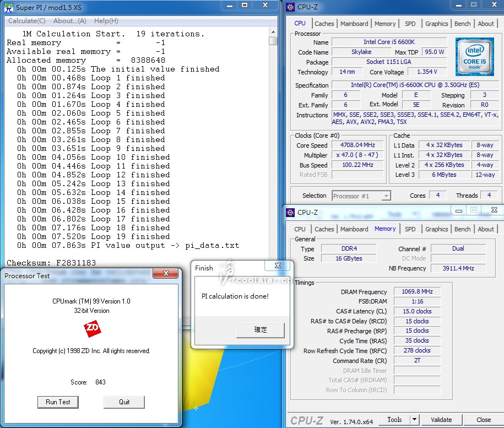Viewport: 504px width, 428px height.
Task: Click the top CPU-Z window title icon
Action: pyautogui.click(x=290, y=7)
